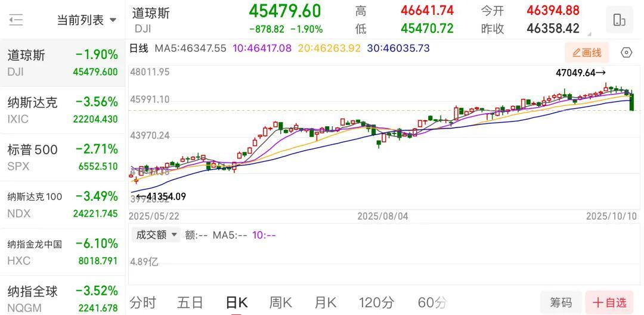Select the 月K monthly candlestick tab

point(326,302)
